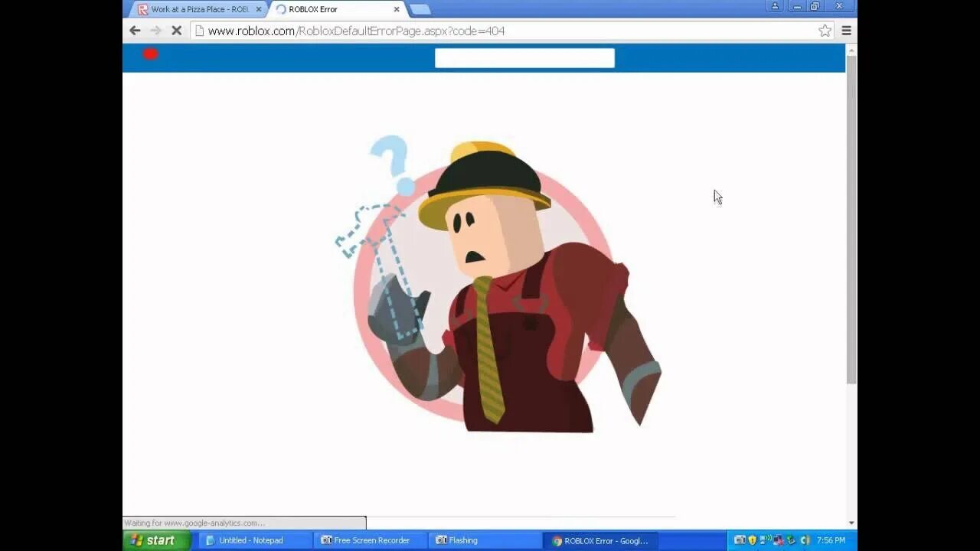
Task: Click the page vertical scrollbar thumb
Action: tap(851, 218)
